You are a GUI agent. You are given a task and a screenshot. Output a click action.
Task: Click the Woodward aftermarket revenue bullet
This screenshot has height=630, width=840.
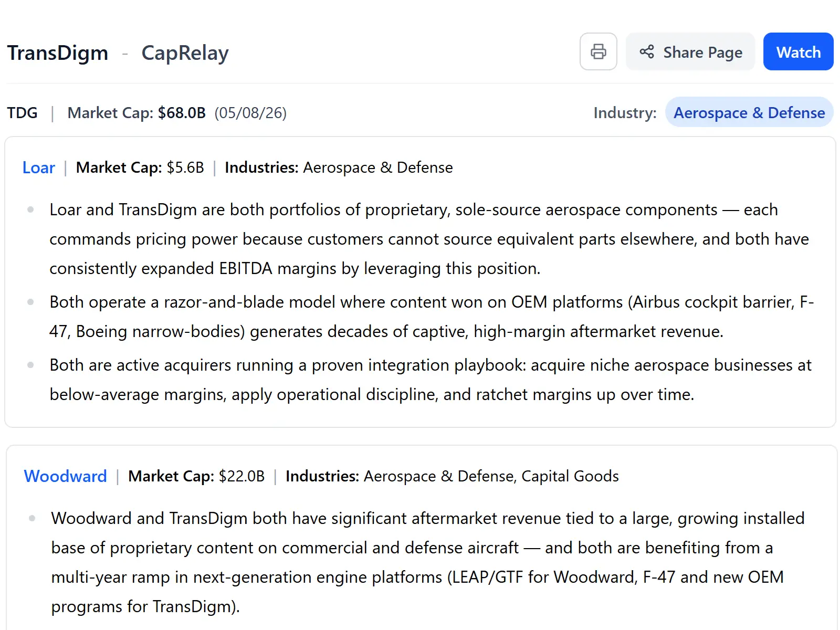click(x=428, y=562)
